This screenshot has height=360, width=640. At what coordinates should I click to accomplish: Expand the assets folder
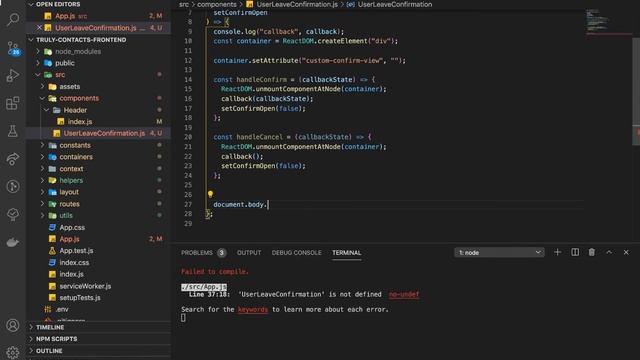pyautogui.click(x=98, y=87)
